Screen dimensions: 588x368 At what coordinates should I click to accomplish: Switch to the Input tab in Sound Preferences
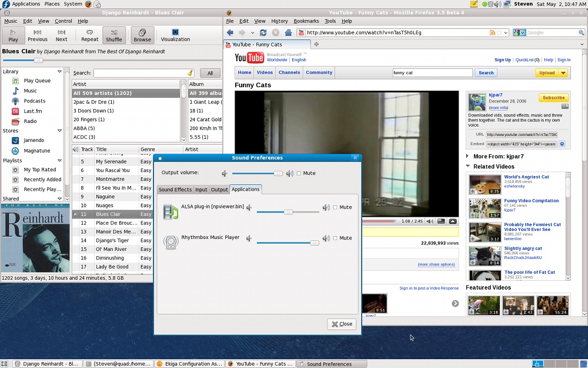201,190
